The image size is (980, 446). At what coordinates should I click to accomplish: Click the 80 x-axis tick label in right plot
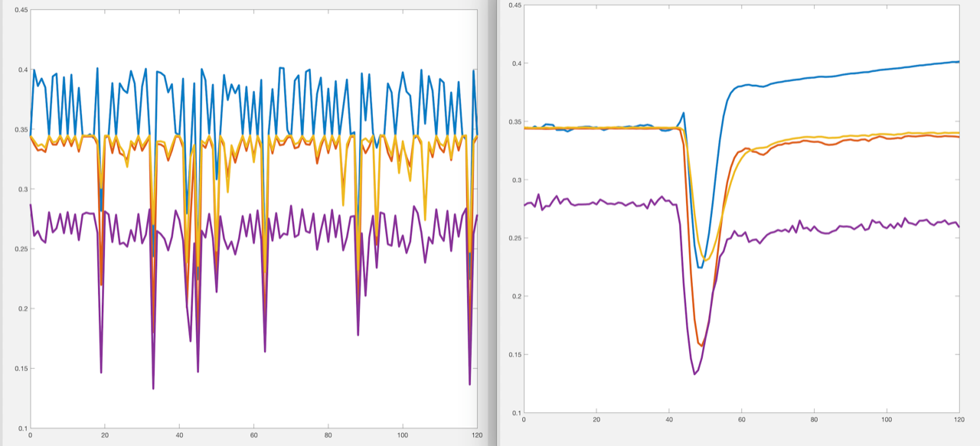[813, 420]
